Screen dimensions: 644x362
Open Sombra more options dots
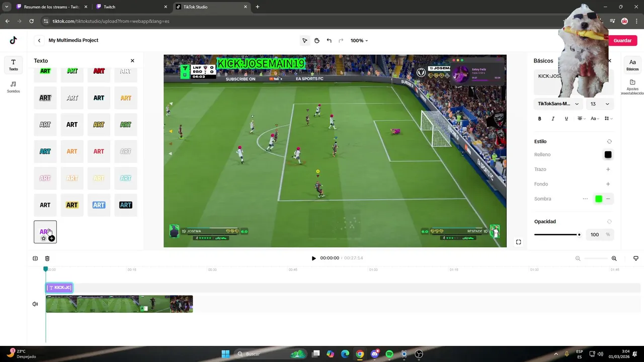pyautogui.click(x=585, y=199)
